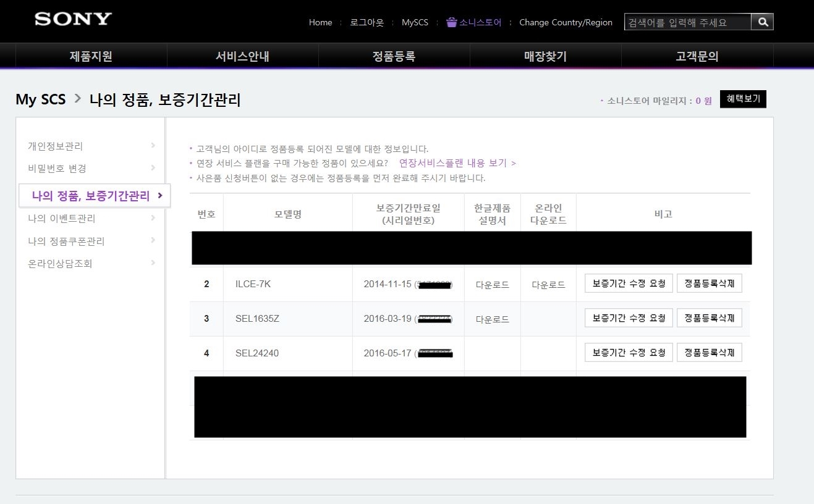Open 나의 정품쿠폰관리 in sidebar

click(x=66, y=241)
